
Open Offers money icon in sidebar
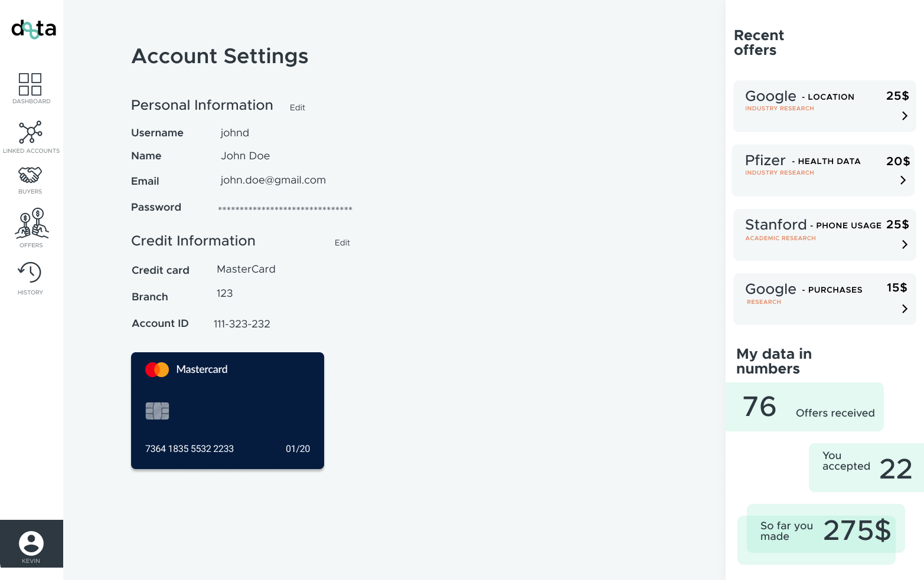[x=32, y=224]
